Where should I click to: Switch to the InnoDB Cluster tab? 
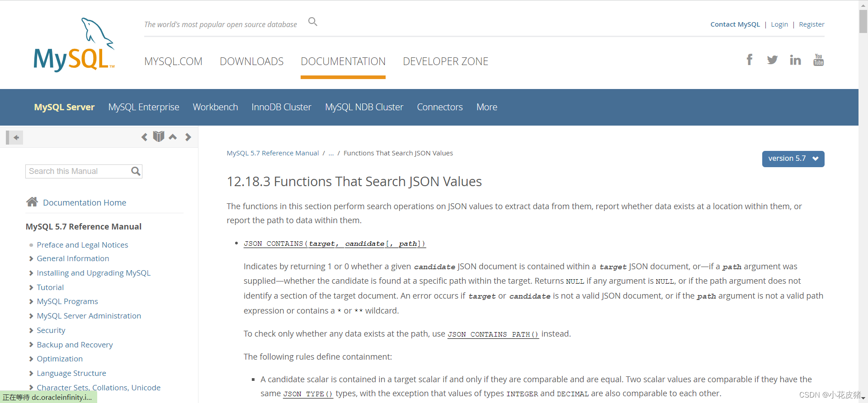coord(281,107)
